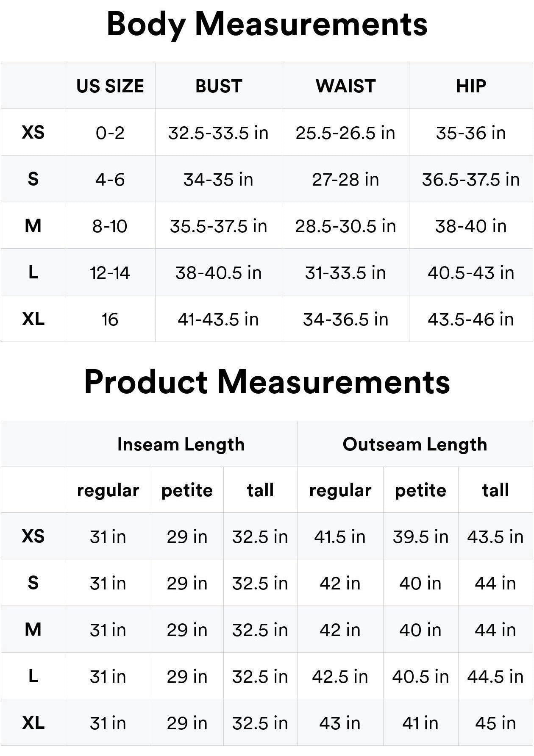
Task: Click the L petite outseam 40.5 in
Action: (420, 676)
